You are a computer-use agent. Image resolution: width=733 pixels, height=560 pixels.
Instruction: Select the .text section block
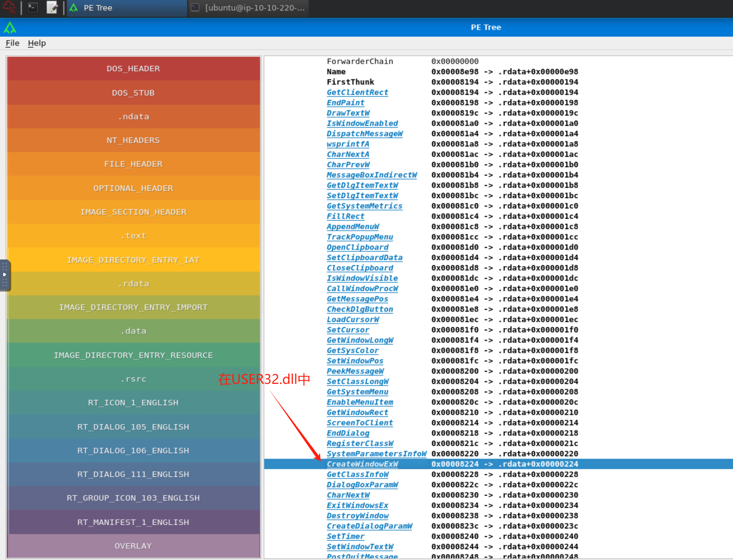pos(133,236)
